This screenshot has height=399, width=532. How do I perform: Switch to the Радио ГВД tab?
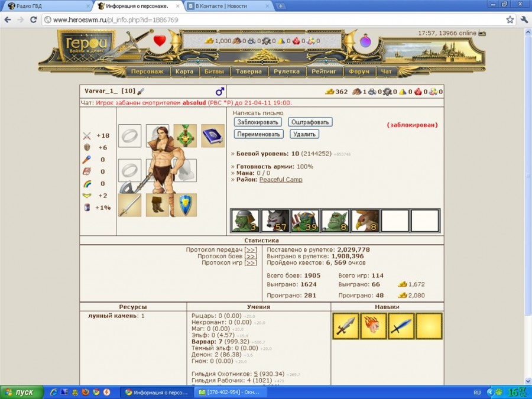[47, 6]
